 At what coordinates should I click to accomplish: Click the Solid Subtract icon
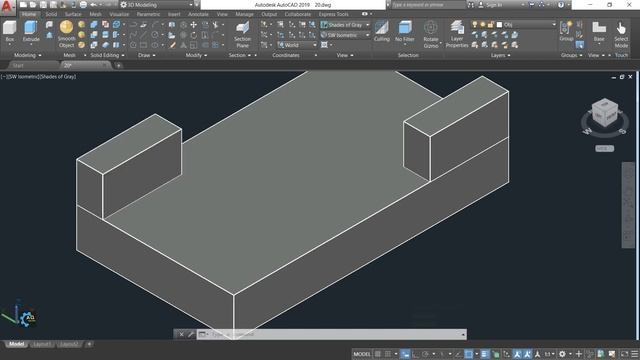coord(93,35)
